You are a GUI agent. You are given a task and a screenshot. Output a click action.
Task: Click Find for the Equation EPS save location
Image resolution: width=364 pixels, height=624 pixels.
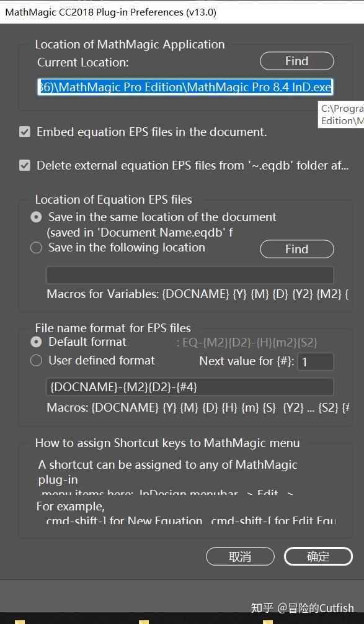(296, 248)
